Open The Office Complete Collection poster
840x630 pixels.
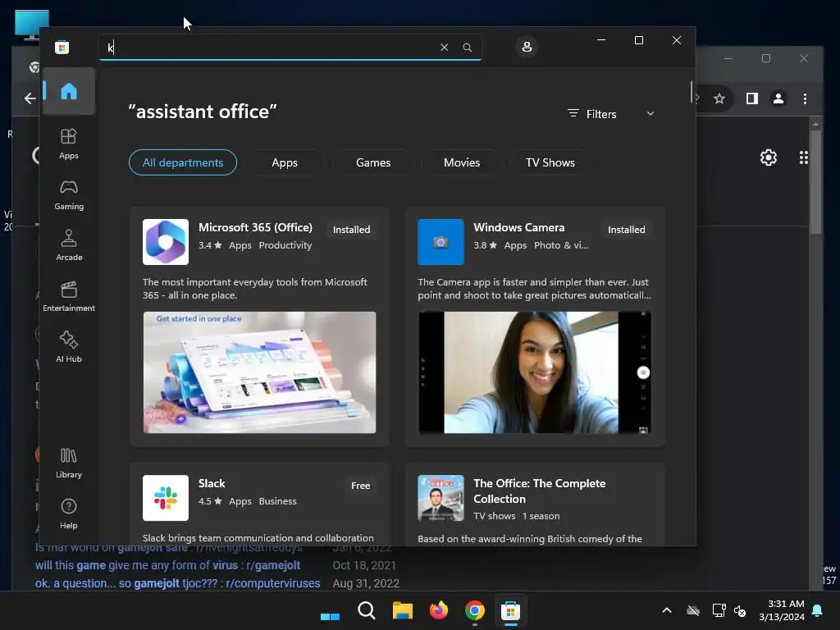click(x=441, y=498)
